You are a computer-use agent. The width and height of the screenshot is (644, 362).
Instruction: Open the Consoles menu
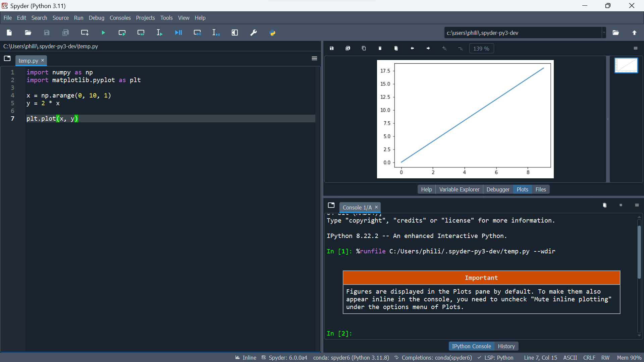tap(120, 18)
